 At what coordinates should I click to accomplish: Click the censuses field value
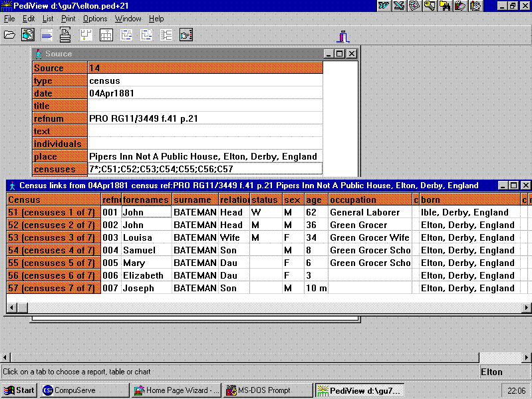[205, 169]
